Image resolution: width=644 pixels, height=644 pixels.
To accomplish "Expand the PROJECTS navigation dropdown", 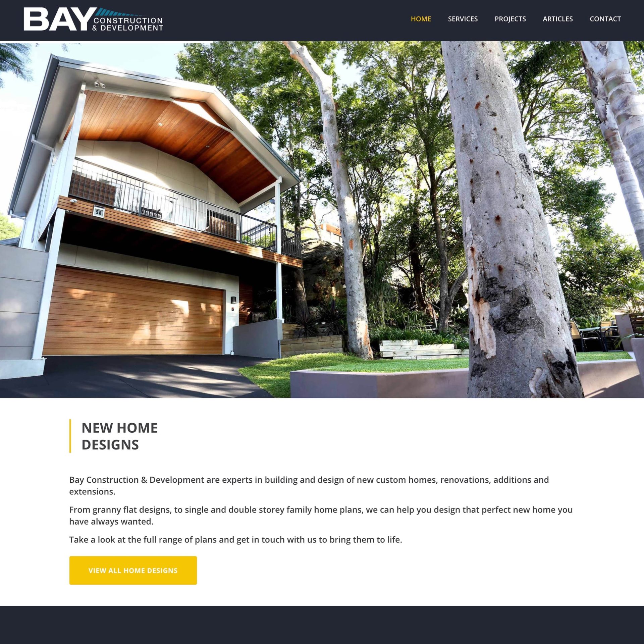I will click(x=509, y=19).
